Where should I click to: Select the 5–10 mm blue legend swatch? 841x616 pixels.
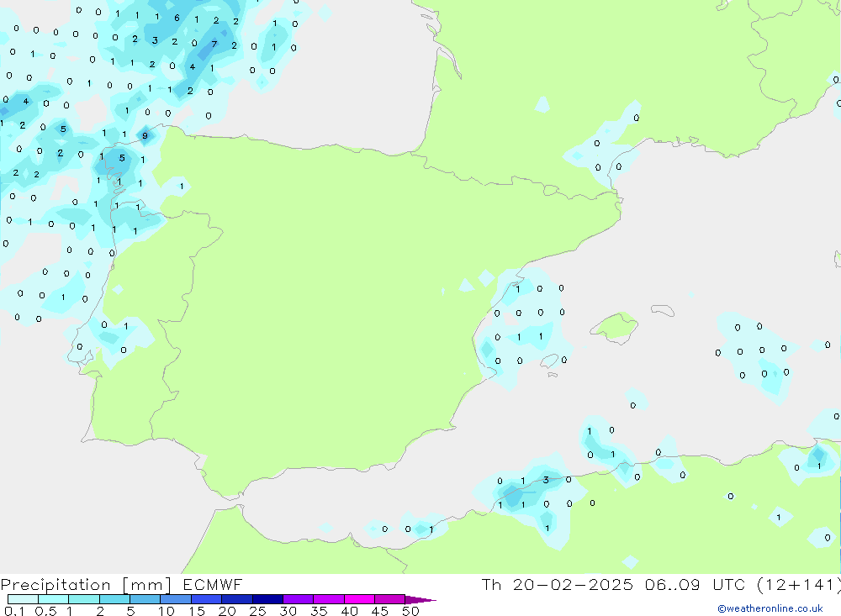click(x=145, y=599)
